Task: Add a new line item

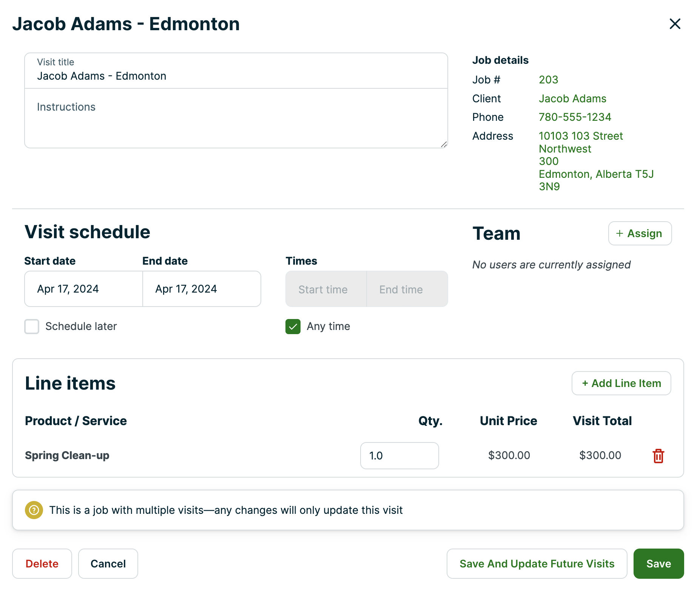Action: pyautogui.click(x=621, y=383)
